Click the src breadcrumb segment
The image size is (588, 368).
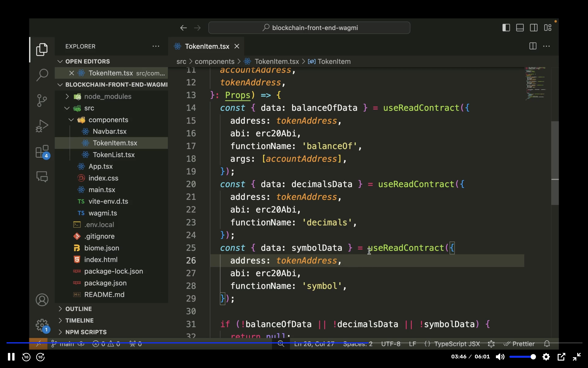[x=181, y=62]
